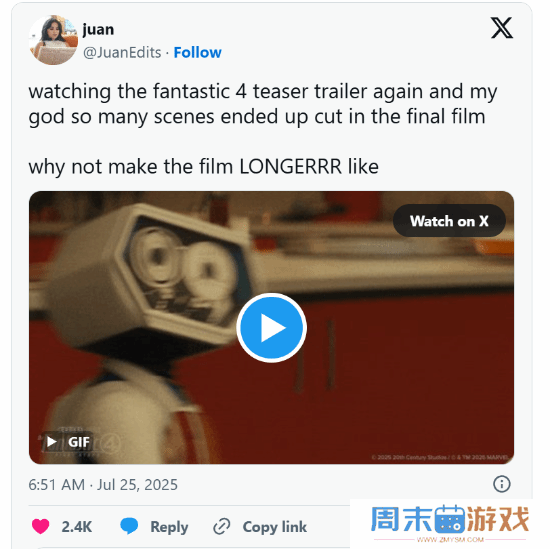
Task: Click the small play icon beside GIF
Action: [x=52, y=441]
